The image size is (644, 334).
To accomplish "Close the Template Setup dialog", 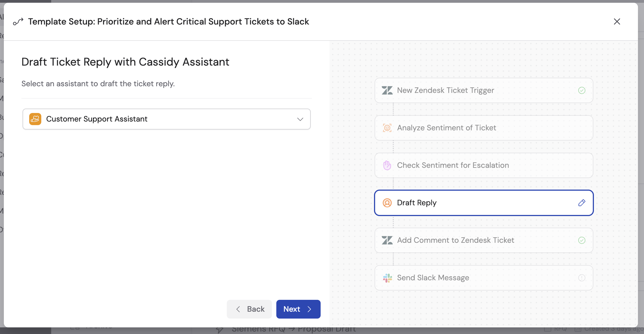I will (x=617, y=21).
